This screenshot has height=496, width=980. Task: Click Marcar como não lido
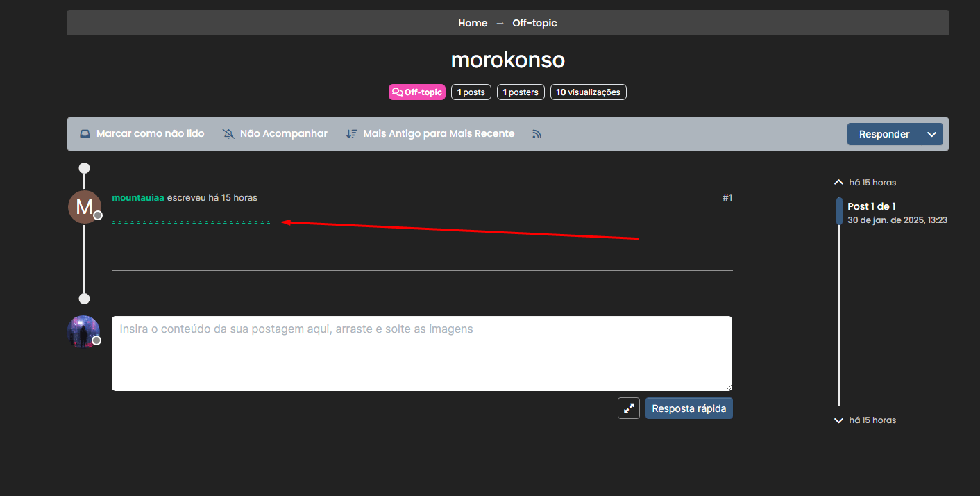pyautogui.click(x=142, y=133)
